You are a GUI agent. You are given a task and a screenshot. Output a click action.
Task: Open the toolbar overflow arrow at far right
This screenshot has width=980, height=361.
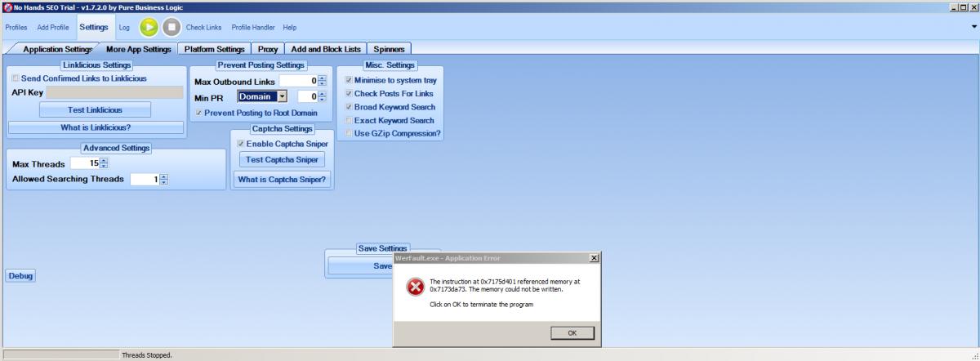[x=973, y=26]
